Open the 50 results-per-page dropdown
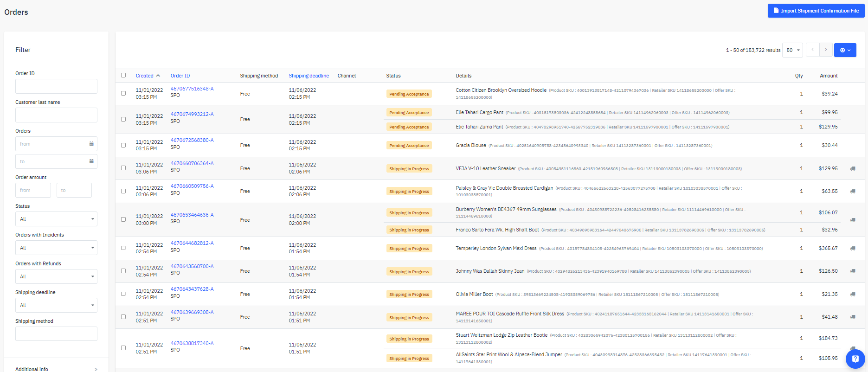Image resolution: width=868 pixels, height=372 pixels. [792, 50]
